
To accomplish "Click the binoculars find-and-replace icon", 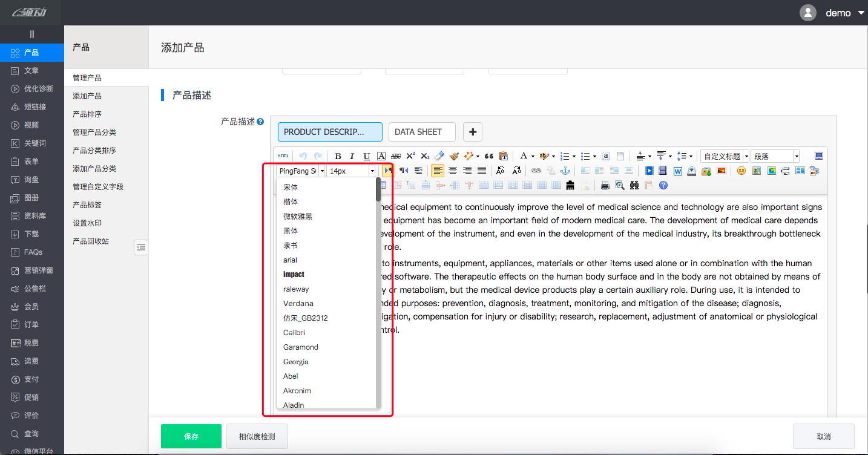I will (x=634, y=185).
